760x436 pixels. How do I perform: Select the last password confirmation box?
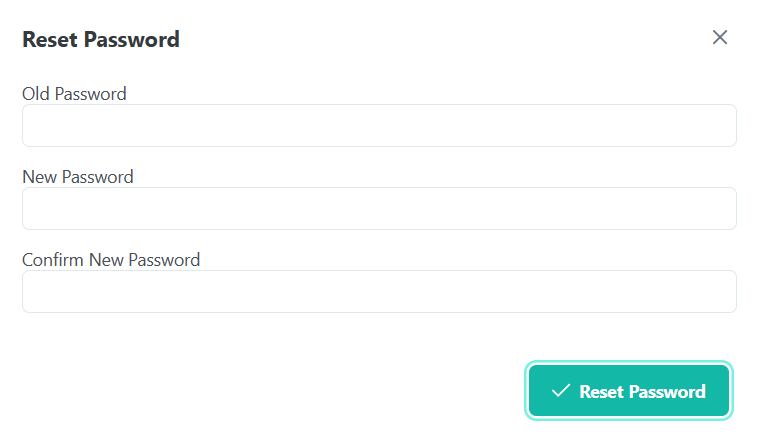point(379,291)
